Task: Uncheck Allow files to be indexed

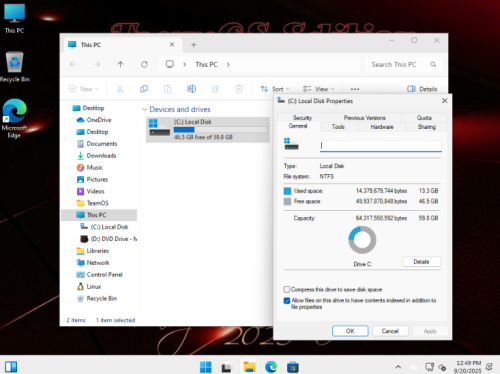Action: pyautogui.click(x=287, y=300)
